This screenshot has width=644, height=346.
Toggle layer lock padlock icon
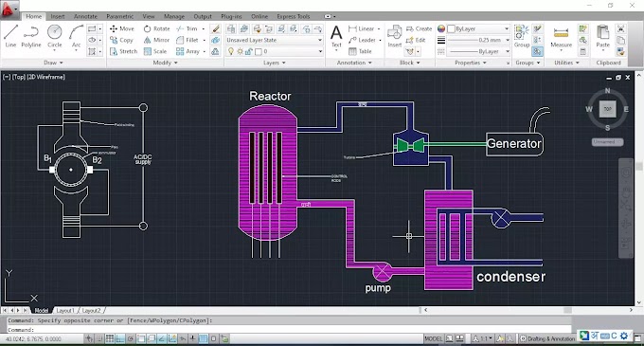click(248, 51)
